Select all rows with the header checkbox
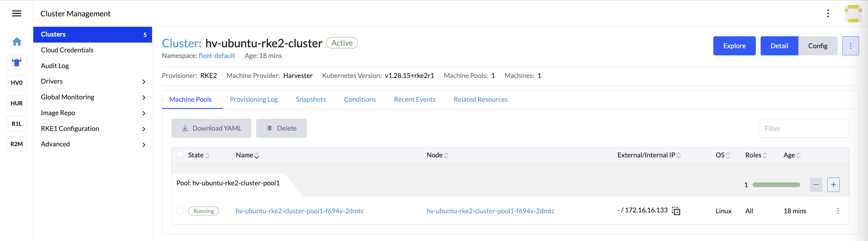This screenshot has width=868, height=241. pyautogui.click(x=180, y=155)
